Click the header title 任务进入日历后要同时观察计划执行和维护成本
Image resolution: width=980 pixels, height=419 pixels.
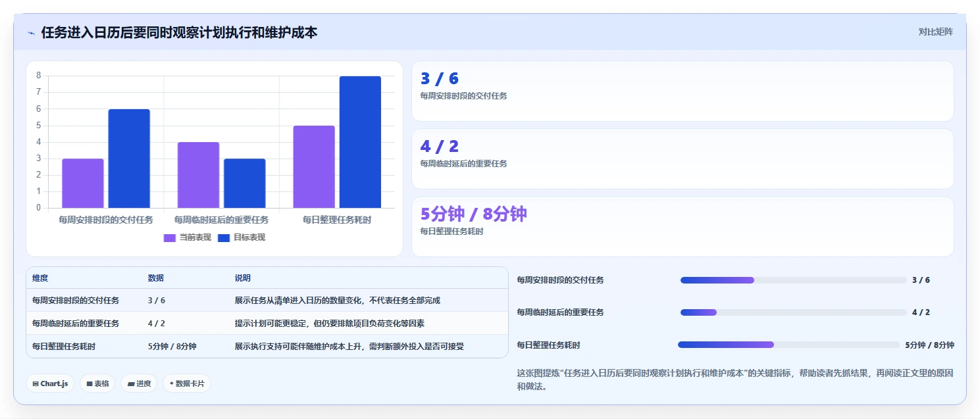tap(179, 32)
